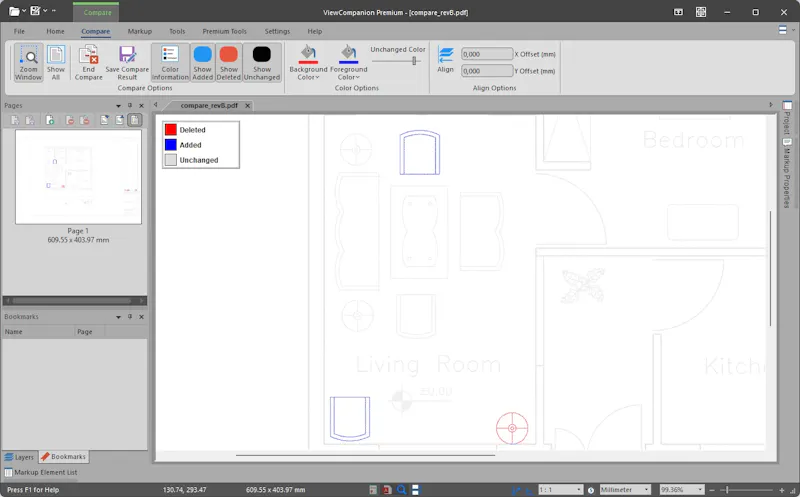Switch to the Markup ribbon tab

(139, 31)
